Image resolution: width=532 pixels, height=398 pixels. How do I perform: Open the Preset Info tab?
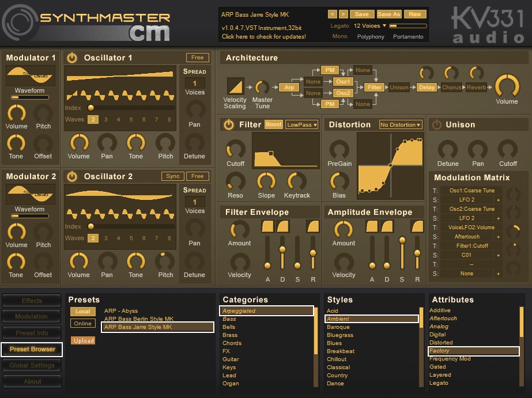32,333
